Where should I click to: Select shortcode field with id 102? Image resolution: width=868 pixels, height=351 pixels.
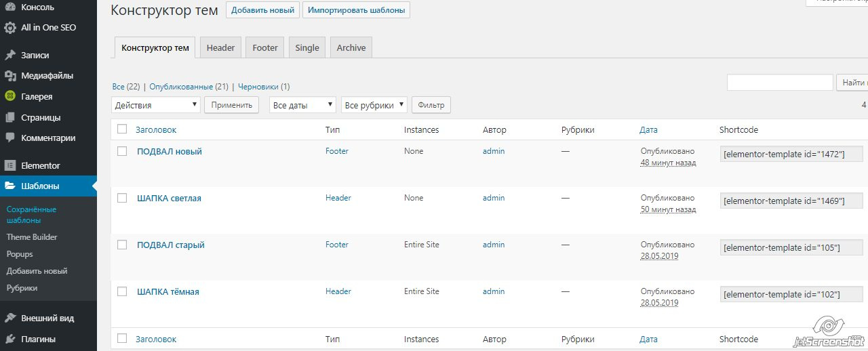[791, 295]
